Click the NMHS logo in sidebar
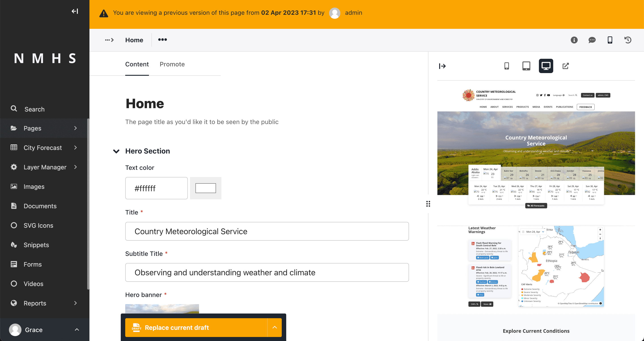 (45, 59)
